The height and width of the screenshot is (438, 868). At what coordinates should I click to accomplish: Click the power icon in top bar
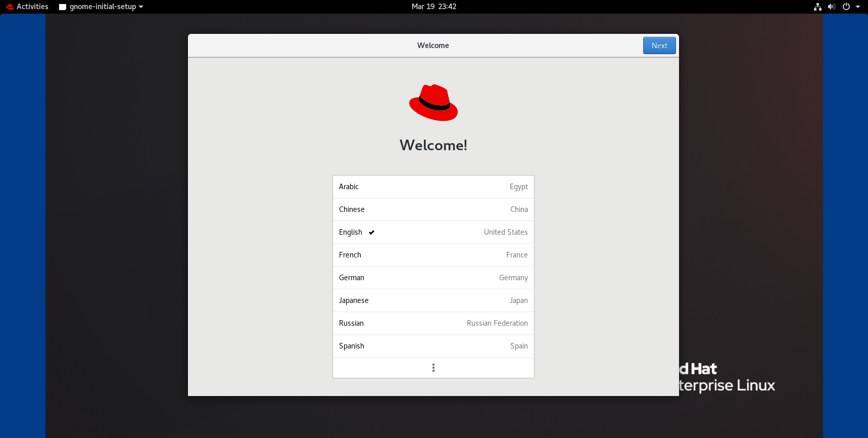click(846, 7)
